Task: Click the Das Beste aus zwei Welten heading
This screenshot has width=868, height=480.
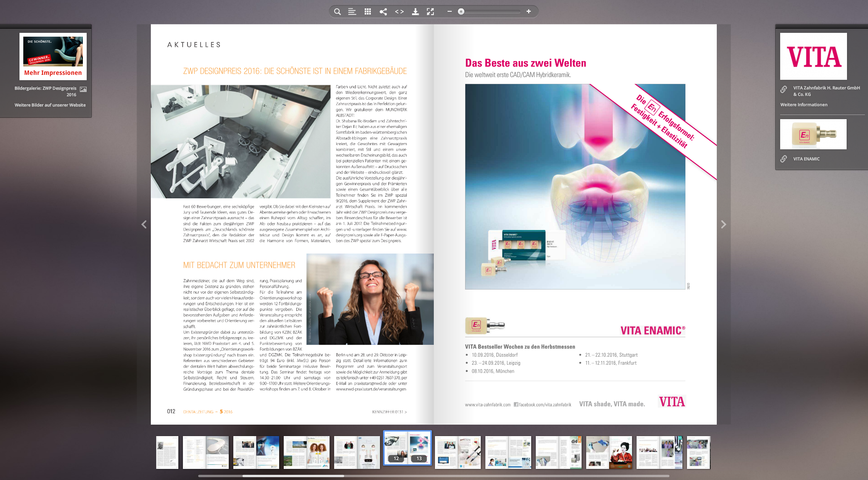Action: (525, 63)
